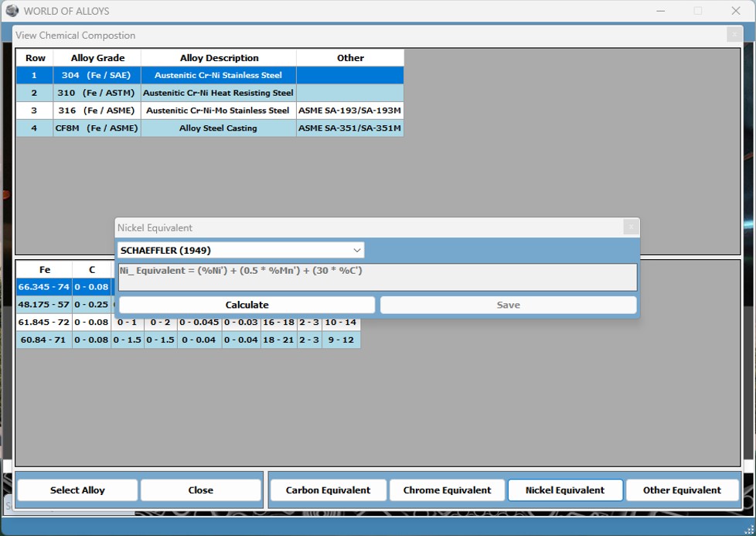The width and height of the screenshot is (756, 536).
Task: Click Austenitic Cr-Ni-Mo Stainless Steel description
Action: pyautogui.click(x=219, y=111)
